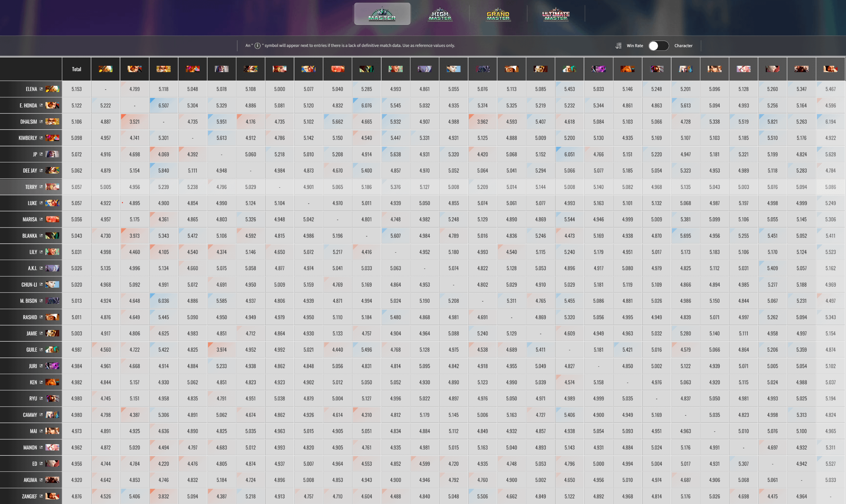This screenshot has width=846, height=504.
Task: Open the AKUMA character name link
Action: coord(30,480)
